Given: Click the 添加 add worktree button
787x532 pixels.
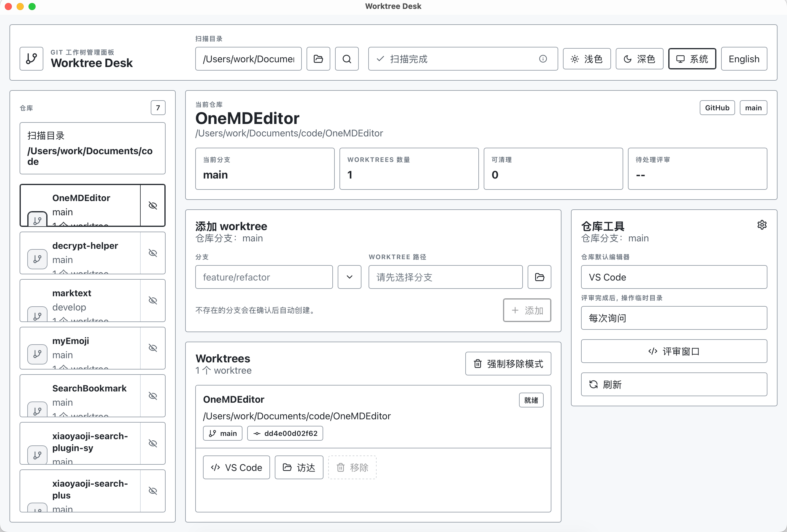Looking at the screenshot, I should 527,310.
